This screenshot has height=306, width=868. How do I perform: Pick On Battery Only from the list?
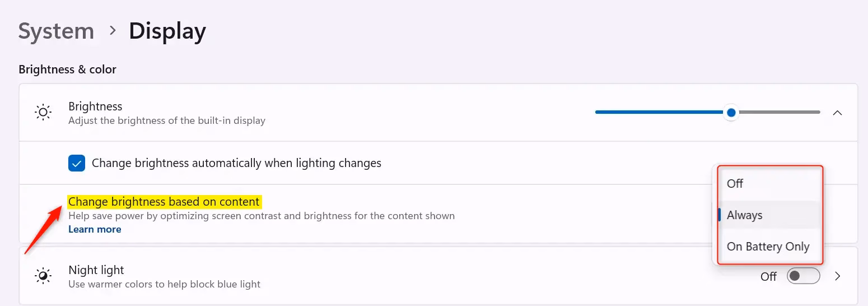click(768, 247)
